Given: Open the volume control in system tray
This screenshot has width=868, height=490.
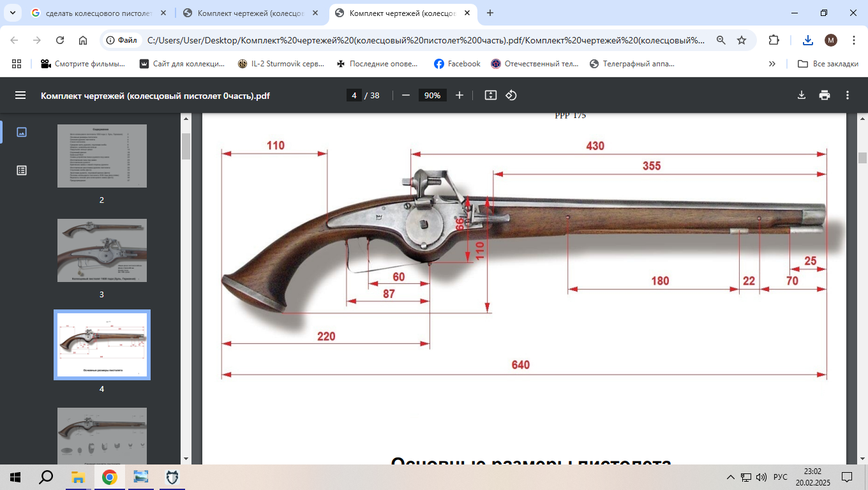Looking at the screenshot, I should (761, 477).
